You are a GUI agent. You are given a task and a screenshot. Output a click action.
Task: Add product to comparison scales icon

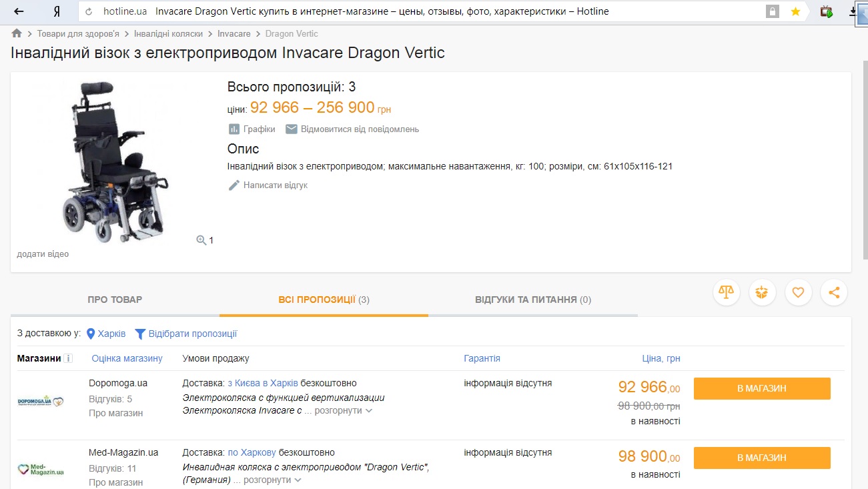[727, 292]
